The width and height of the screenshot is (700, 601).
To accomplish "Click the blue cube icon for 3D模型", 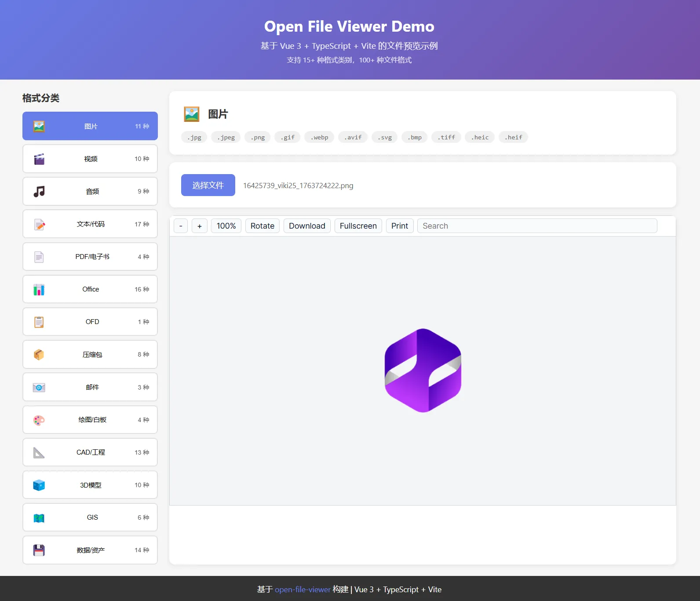I will coord(39,485).
